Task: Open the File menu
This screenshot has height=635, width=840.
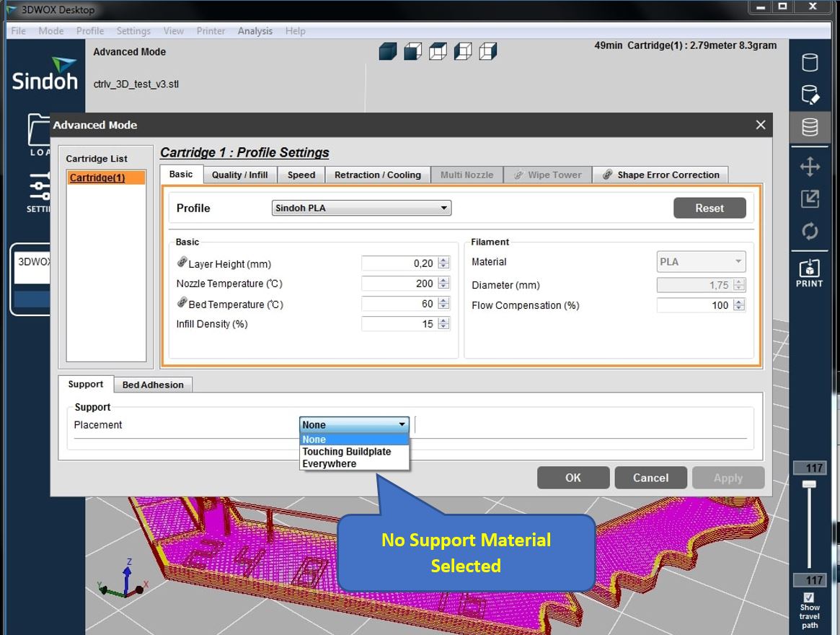Action: [18, 31]
